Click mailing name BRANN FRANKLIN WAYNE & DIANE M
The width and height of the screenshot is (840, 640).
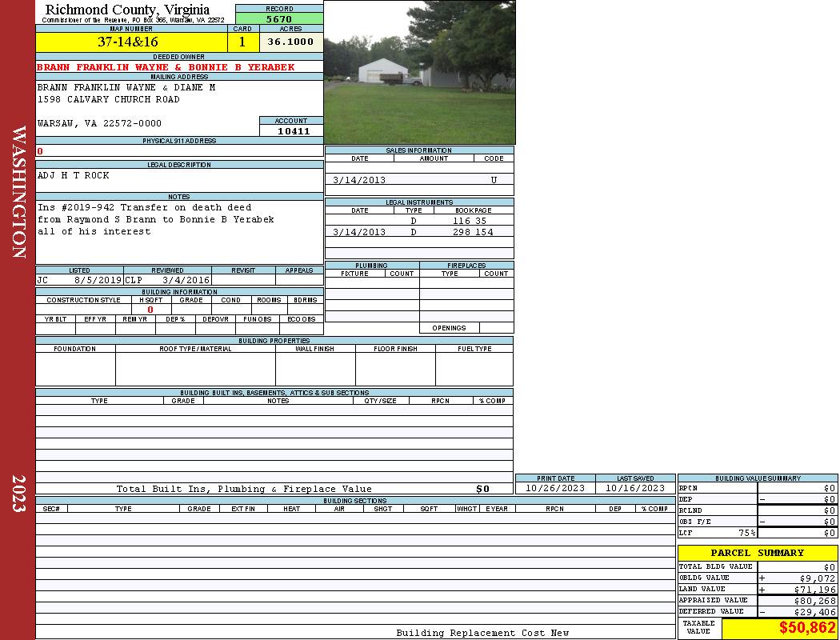click(126, 87)
